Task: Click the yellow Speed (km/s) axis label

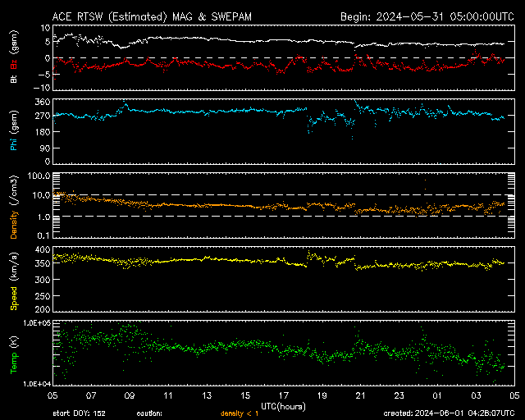Action: 13,280
